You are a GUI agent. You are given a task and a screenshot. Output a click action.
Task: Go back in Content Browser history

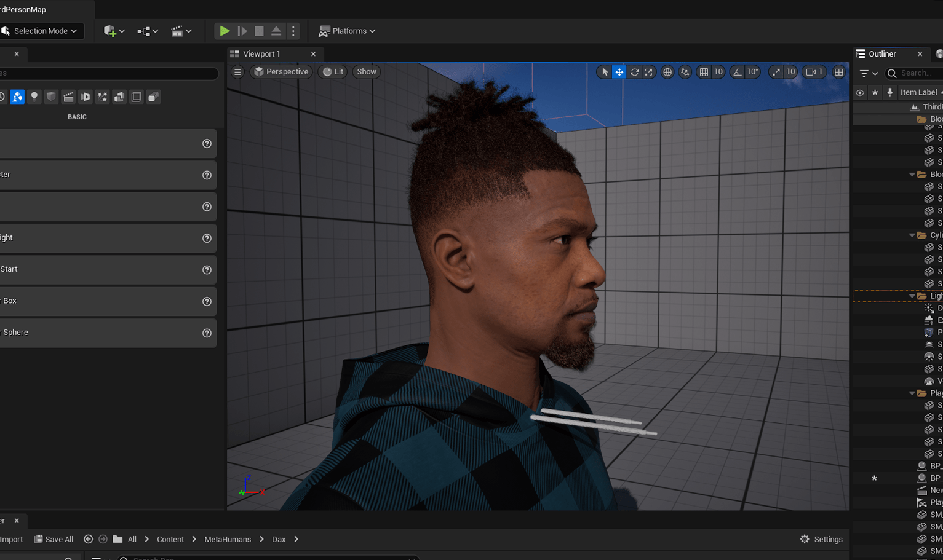pyautogui.click(x=88, y=539)
